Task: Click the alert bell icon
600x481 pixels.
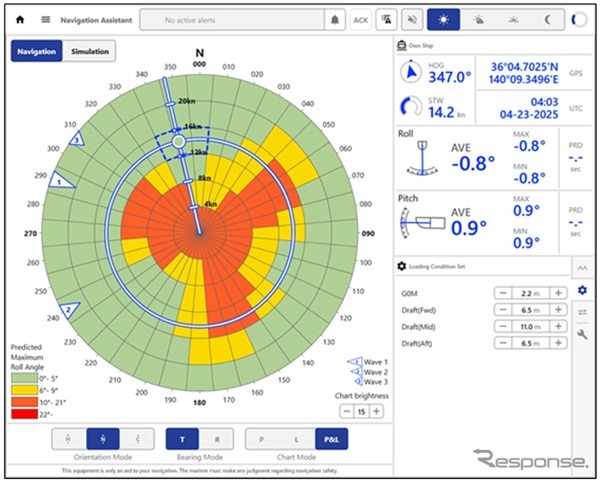Action: coord(334,19)
